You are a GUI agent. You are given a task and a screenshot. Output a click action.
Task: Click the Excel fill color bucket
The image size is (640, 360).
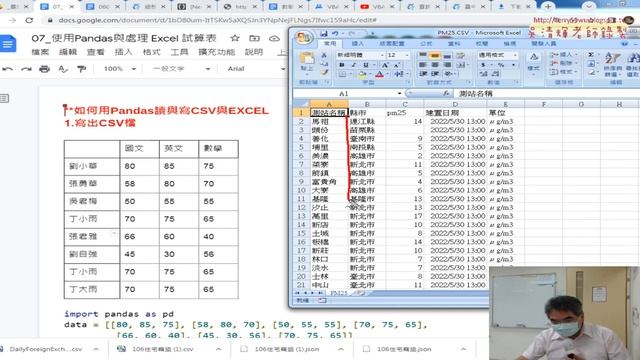362,74
